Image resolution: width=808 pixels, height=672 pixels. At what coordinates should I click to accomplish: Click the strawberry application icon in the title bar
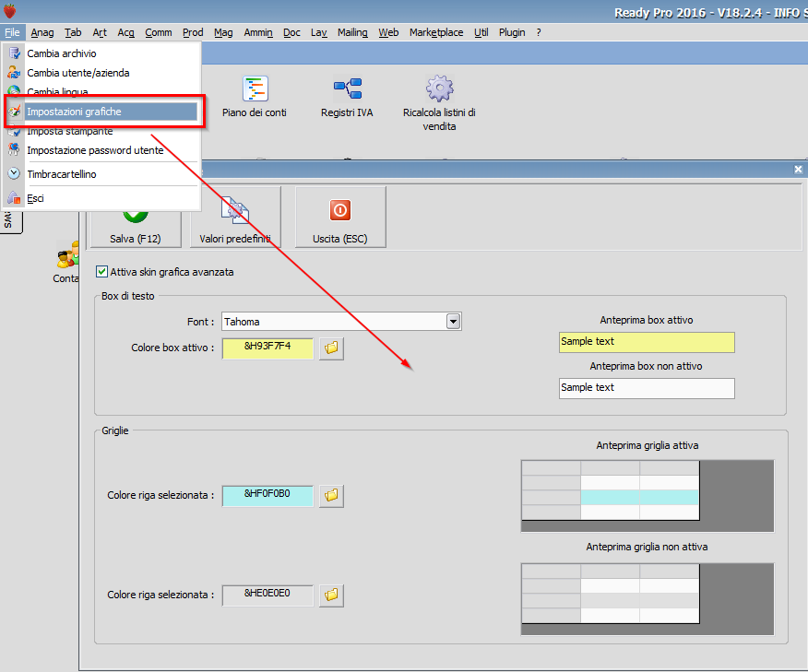click(x=10, y=11)
